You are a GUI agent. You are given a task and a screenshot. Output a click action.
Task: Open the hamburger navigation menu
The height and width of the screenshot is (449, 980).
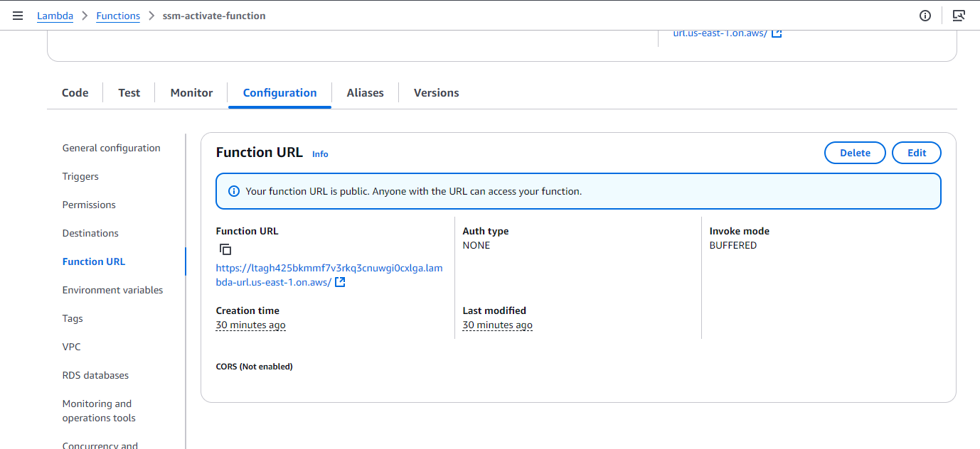coord(18,16)
